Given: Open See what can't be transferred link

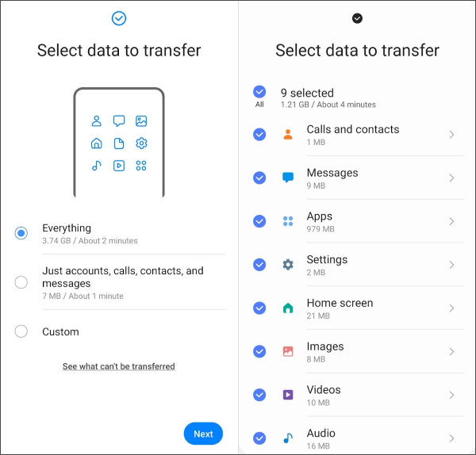Looking at the screenshot, I should pos(119,366).
